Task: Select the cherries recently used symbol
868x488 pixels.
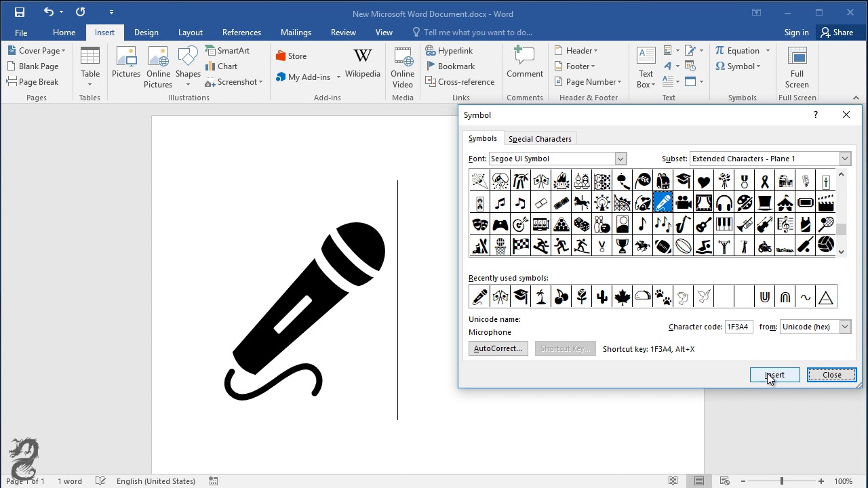Action: tap(561, 297)
